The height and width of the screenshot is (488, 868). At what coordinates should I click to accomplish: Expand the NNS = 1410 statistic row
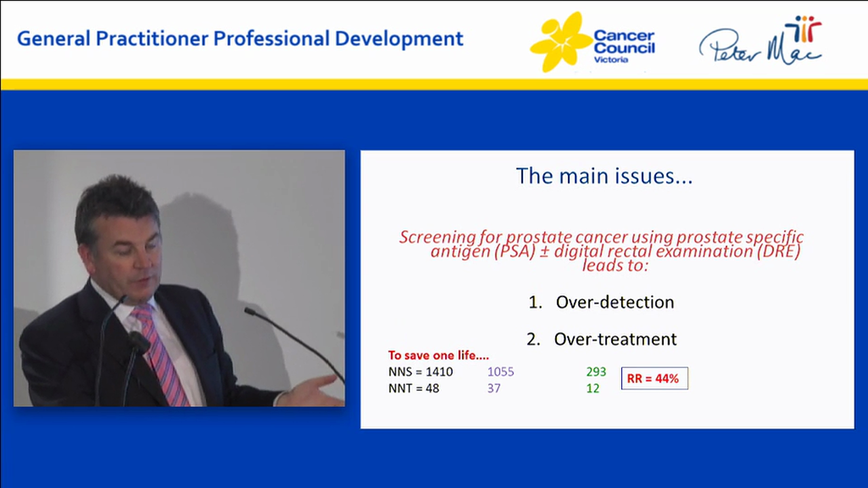click(x=420, y=371)
